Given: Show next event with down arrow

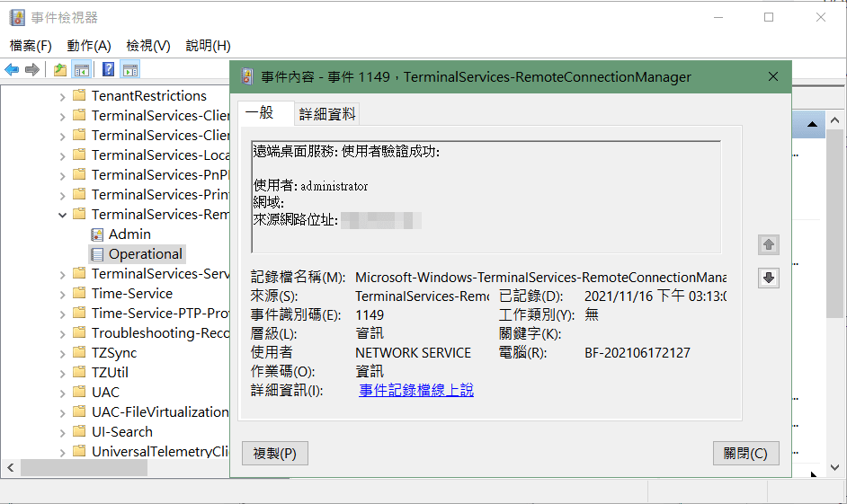Looking at the screenshot, I should (769, 278).
